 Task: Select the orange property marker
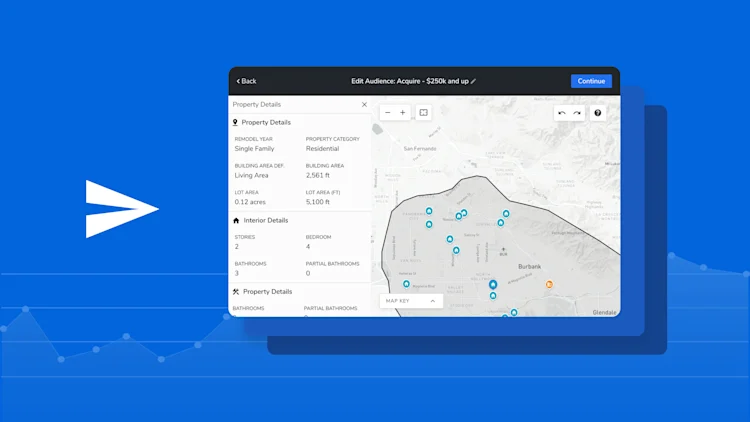click(x=549, y=284)
